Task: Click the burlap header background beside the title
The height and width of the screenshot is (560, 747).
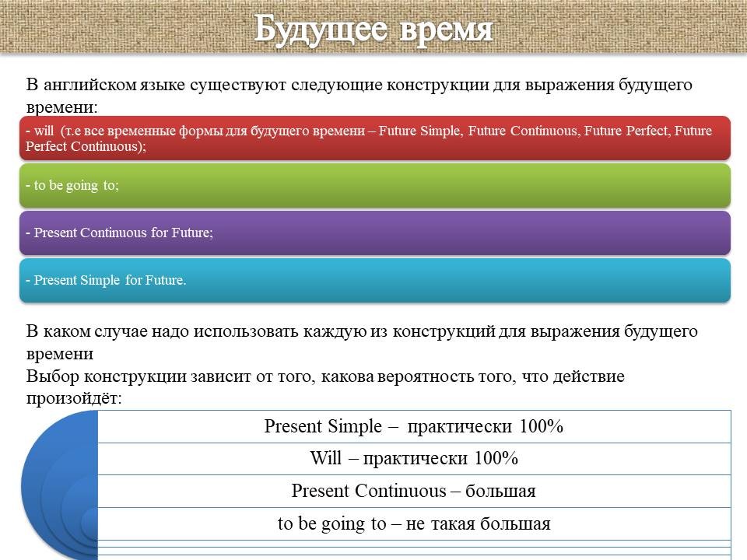Action: (x=117, y=27)
